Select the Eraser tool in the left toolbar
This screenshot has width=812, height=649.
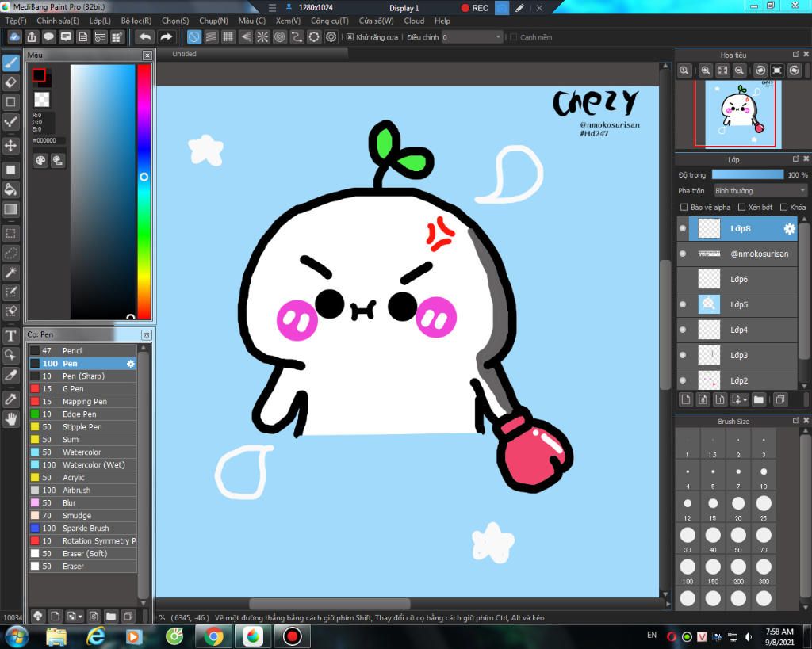[x=10, y=82]
